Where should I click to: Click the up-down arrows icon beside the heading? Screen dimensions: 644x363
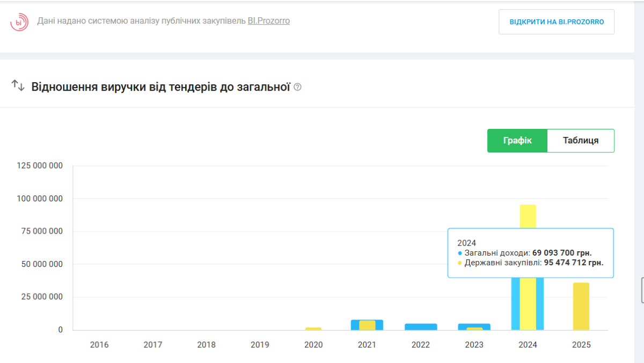[x=18, y=86]
